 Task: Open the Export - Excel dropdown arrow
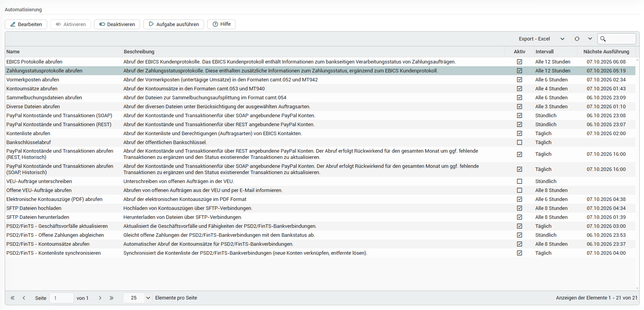click(562, 39)
